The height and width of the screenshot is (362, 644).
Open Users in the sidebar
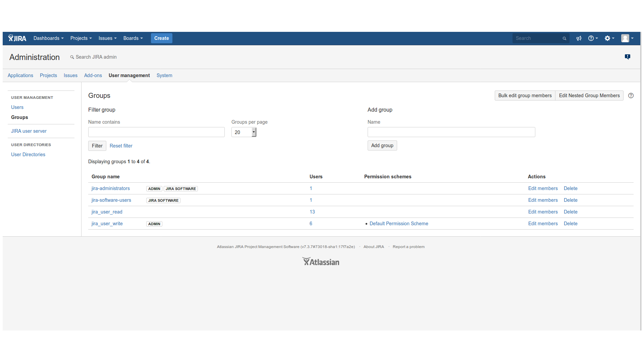click(17, 107)
